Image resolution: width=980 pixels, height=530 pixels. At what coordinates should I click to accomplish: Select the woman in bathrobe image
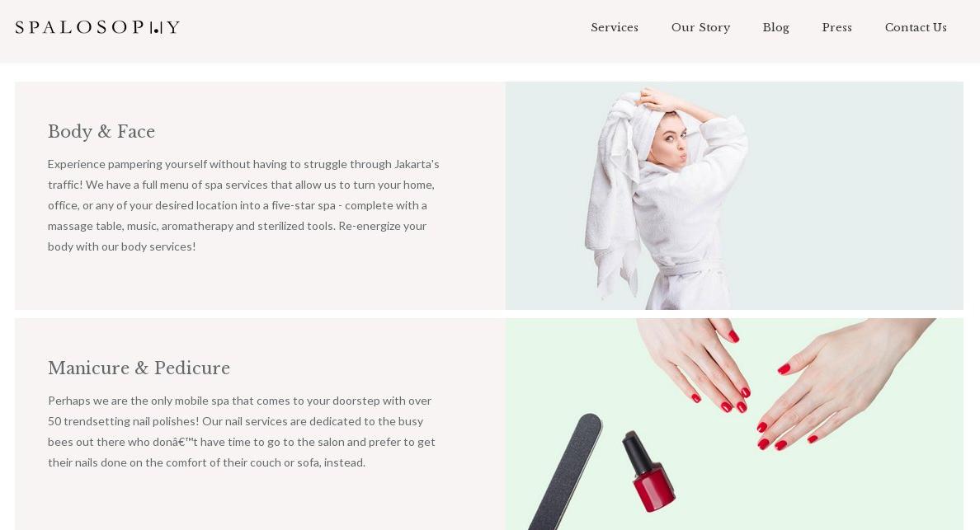(734, 195)
